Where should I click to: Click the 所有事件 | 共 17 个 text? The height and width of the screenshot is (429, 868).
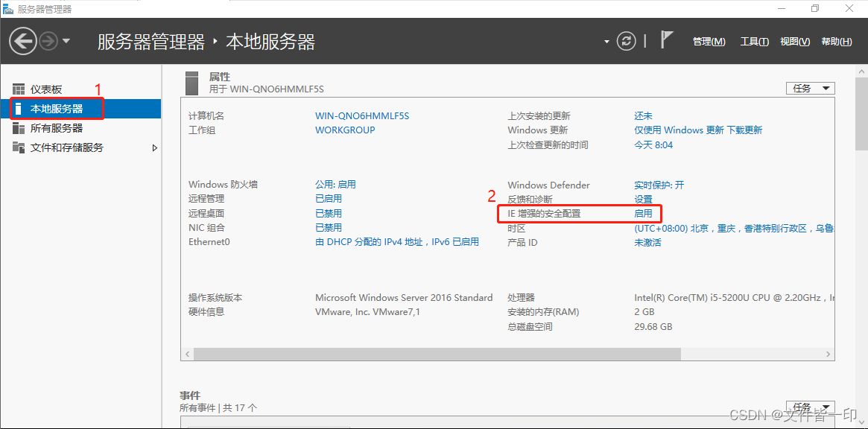218,408
